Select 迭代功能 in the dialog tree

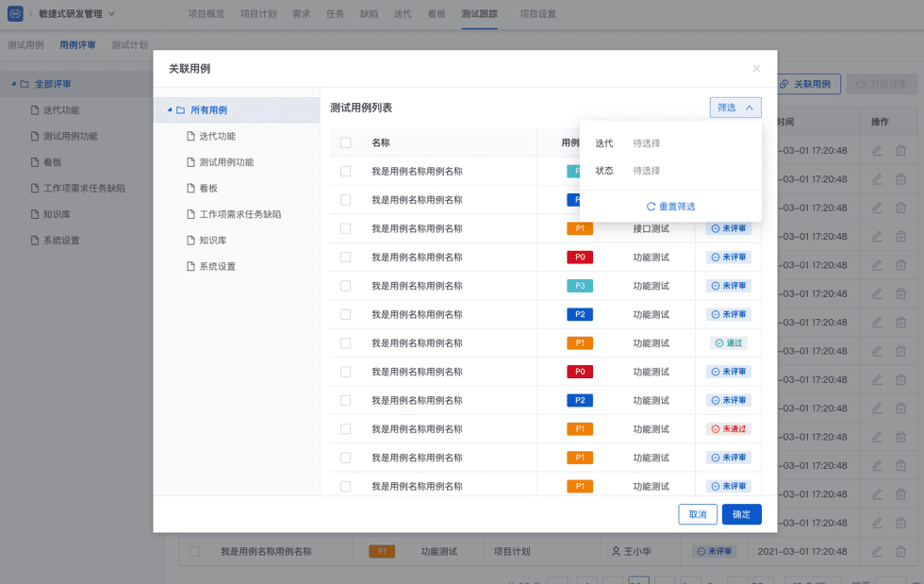[x=217, y=136]
